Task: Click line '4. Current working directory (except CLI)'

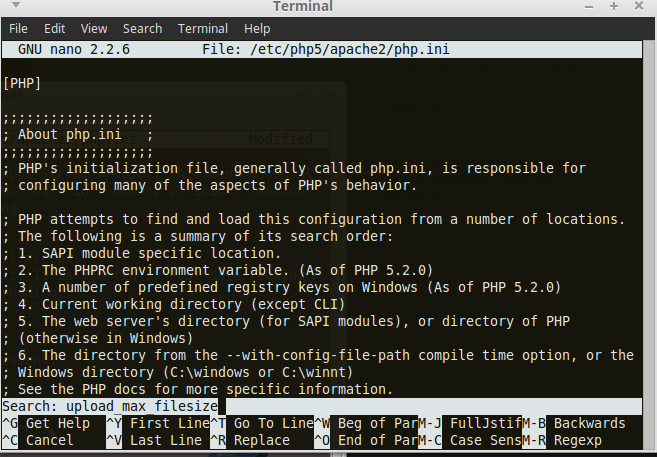Action: coord(174,304)
